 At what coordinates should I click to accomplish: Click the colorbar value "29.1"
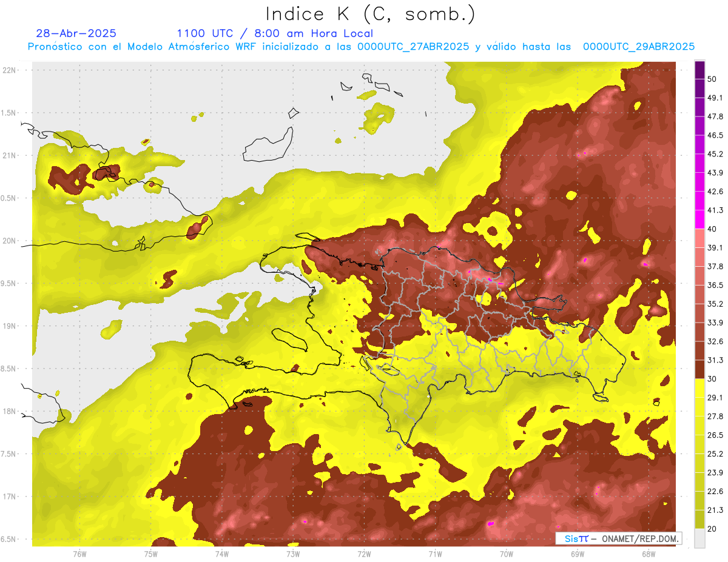(x=715, y=398)
